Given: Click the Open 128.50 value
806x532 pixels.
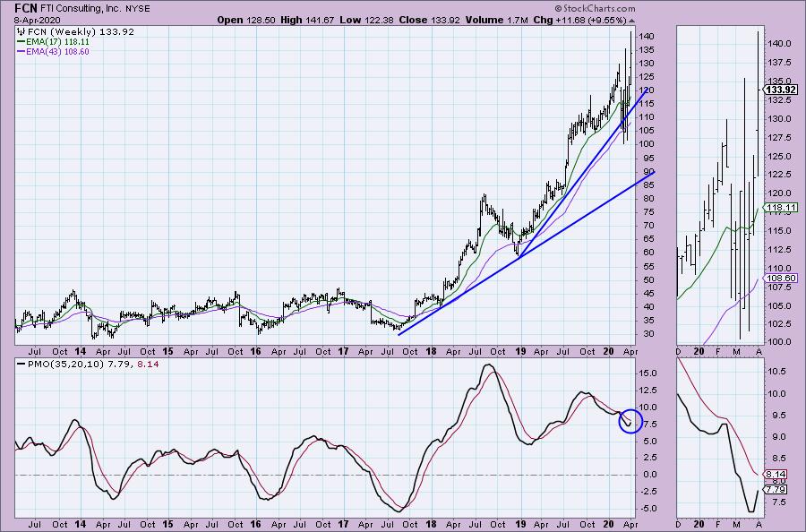Looking at the screenshot, I should (245, 20).
